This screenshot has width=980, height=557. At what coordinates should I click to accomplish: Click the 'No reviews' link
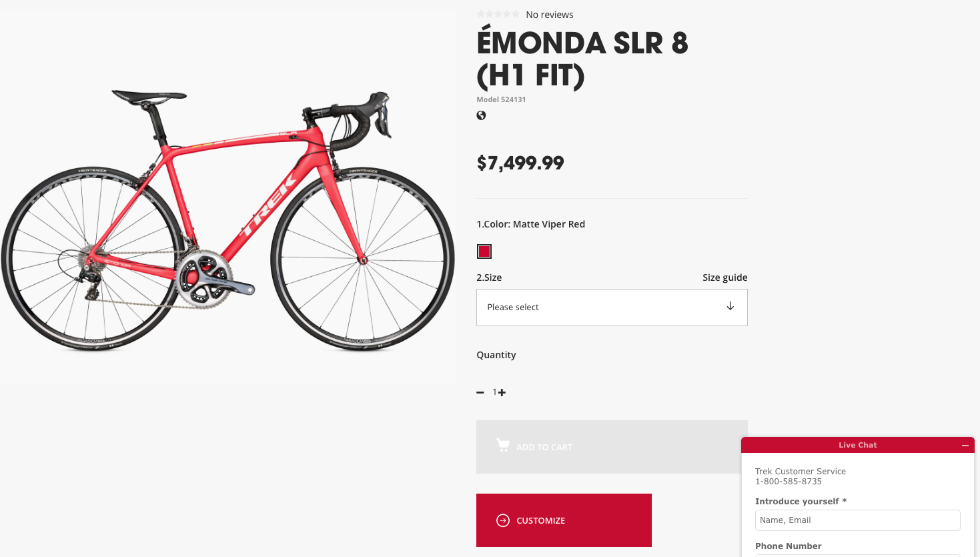coord(549,14)
